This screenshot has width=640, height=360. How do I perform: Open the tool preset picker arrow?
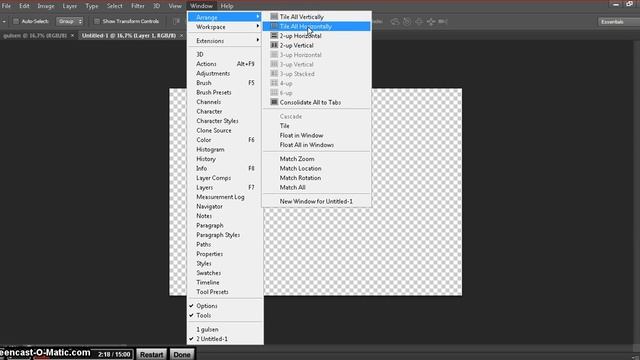click(4, 21)
